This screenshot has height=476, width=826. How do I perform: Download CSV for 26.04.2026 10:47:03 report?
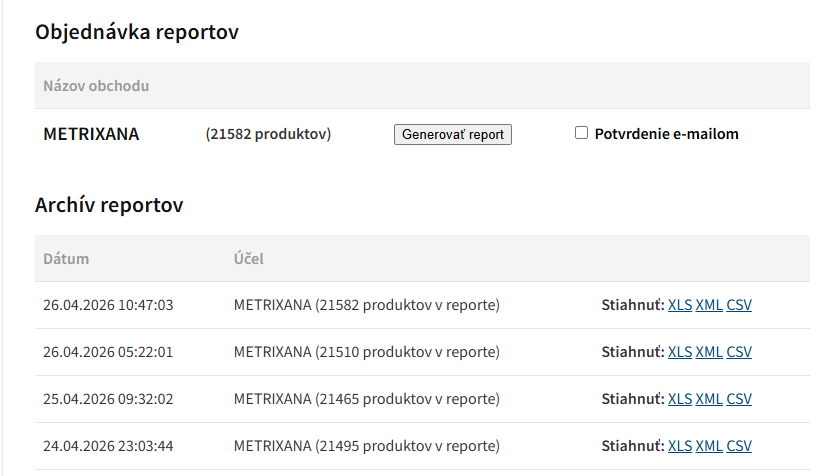pos(739,305)
